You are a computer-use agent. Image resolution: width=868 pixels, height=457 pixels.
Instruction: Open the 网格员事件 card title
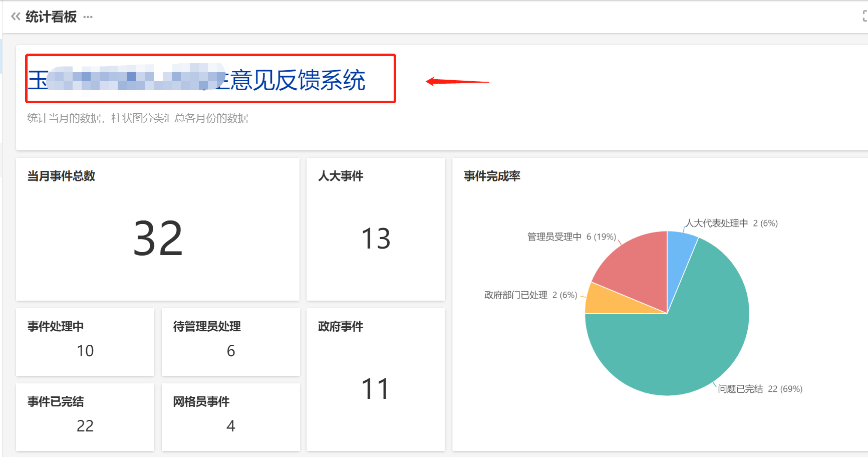click(x=201, y=401)
